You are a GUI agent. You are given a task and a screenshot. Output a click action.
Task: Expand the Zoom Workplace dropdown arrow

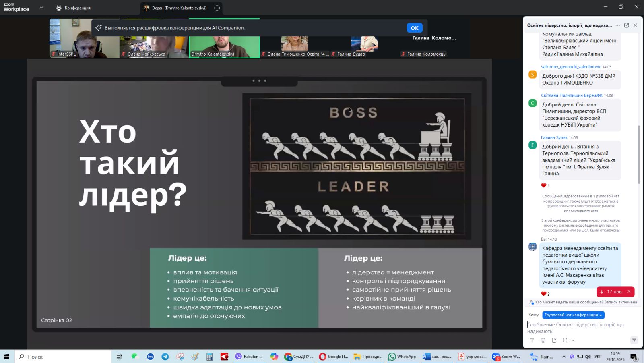[x=41, y=8]
